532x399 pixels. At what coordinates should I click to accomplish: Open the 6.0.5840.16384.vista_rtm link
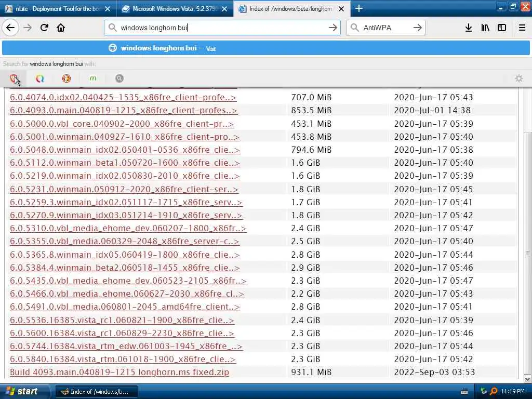(123, 359)
